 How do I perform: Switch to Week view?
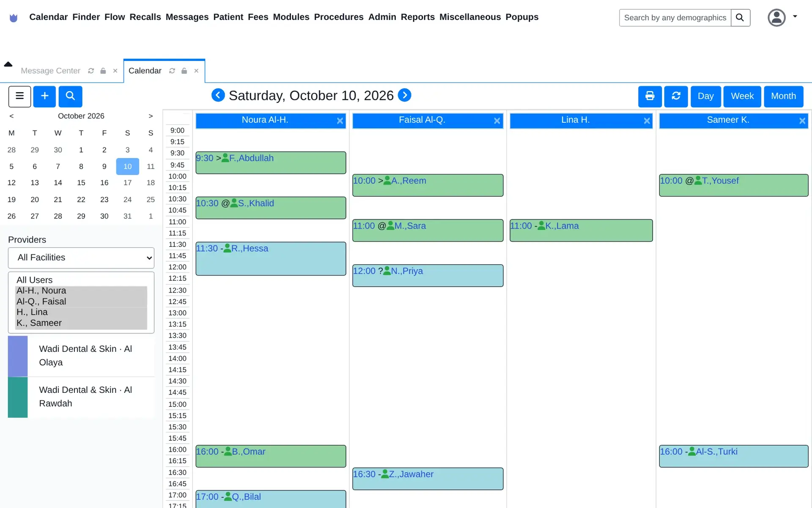(742, 97)
